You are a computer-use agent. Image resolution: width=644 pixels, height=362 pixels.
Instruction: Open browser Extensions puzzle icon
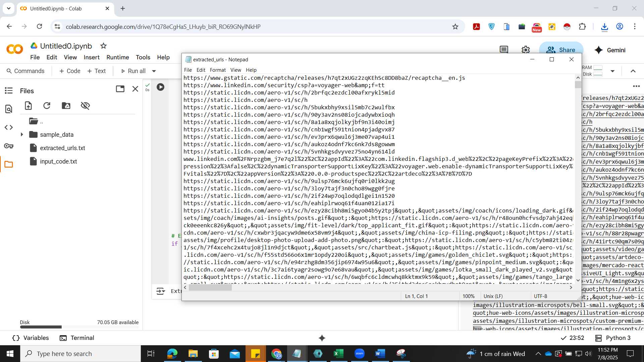point(583,26)
